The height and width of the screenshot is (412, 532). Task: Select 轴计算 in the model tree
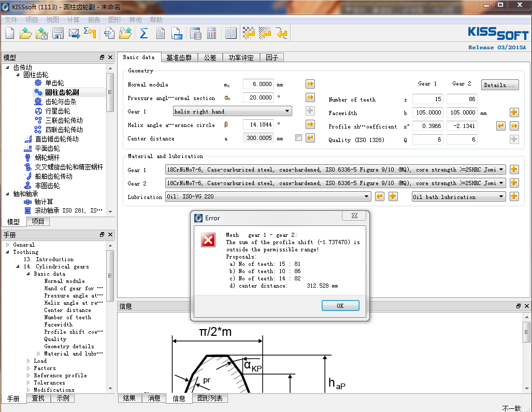click(x=44, y=202)
